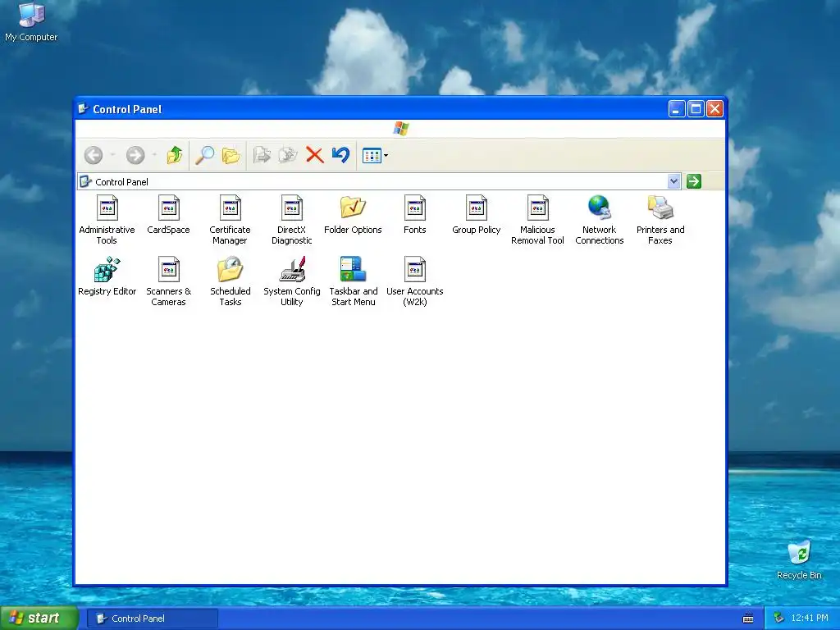Launch System Config Utility
The image size is (840, 630).
[x=291, y=281]
